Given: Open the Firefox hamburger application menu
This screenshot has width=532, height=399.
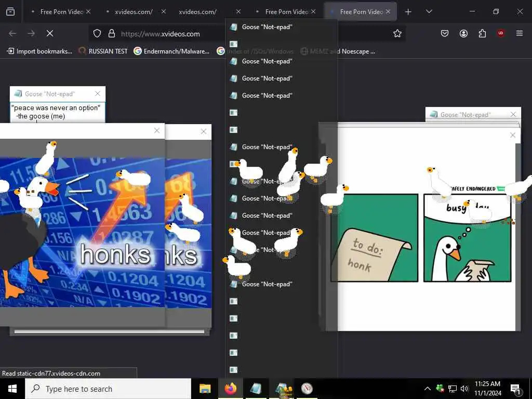Looking at the screenshot, I should coord(520,33).
